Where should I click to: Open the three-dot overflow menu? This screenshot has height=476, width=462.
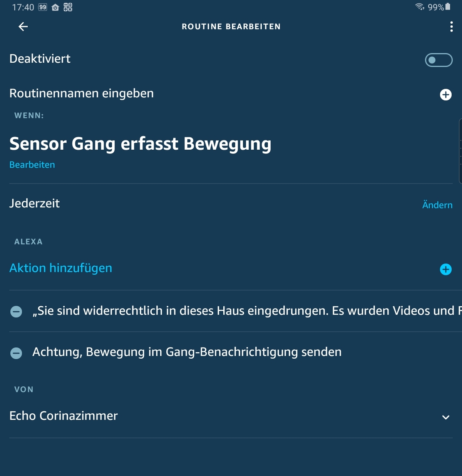pyautogui.click(x=451, y=27)
